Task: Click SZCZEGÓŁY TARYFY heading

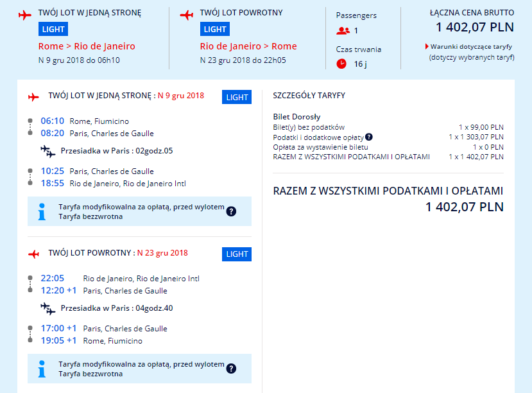Action: tap(309, 96)
